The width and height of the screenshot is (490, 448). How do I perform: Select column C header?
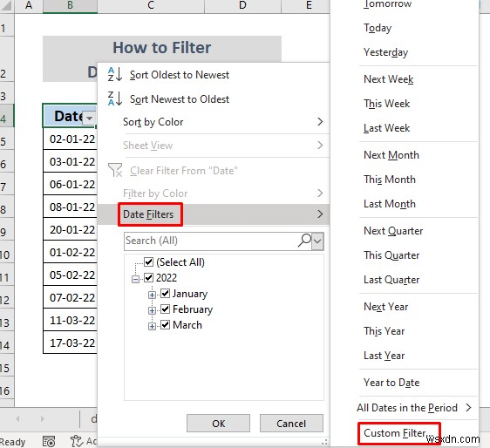pos(151,5)
